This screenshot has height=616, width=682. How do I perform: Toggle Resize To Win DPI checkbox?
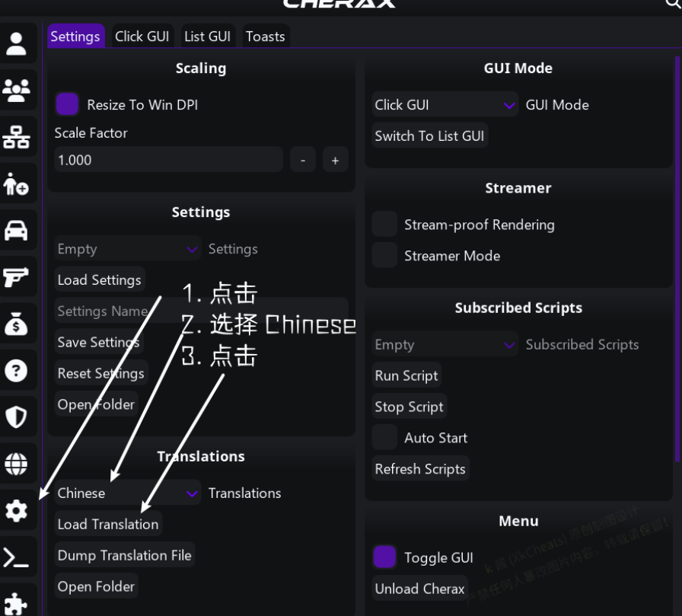(68, 104)
